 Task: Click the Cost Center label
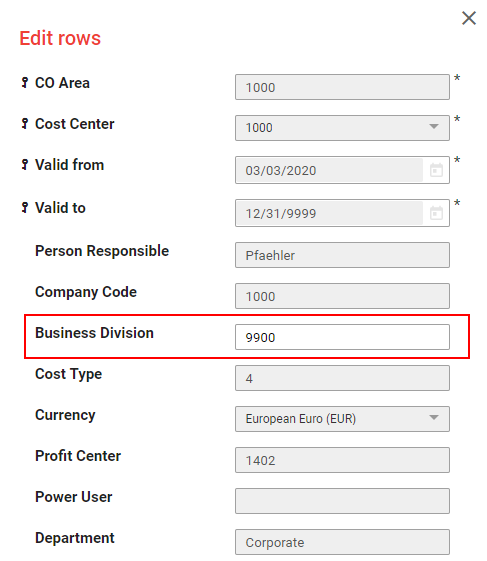[x=75, y=124]
